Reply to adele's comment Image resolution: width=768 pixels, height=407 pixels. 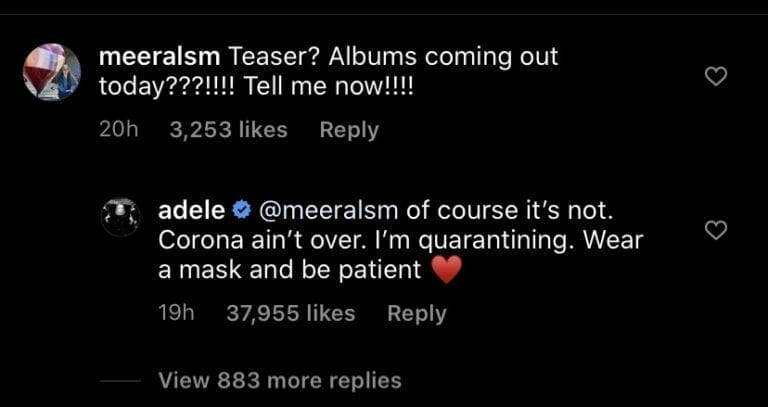coord(416,313)
